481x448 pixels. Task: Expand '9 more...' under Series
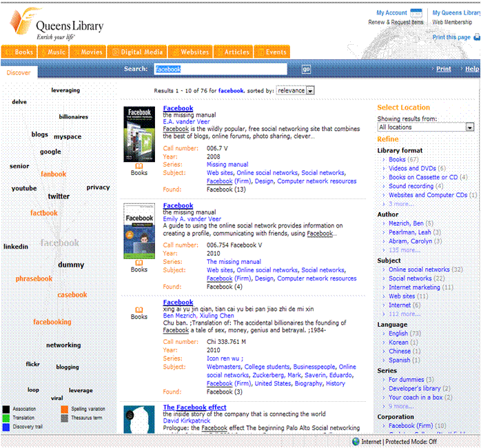tap(402, 406)
